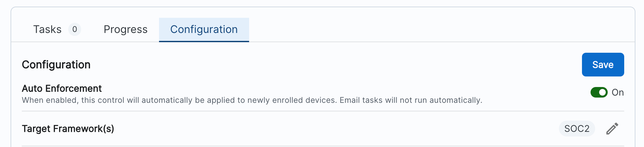
Task: Click empty tab bar area right of Configuration tab
Action: tap(429, 29)
